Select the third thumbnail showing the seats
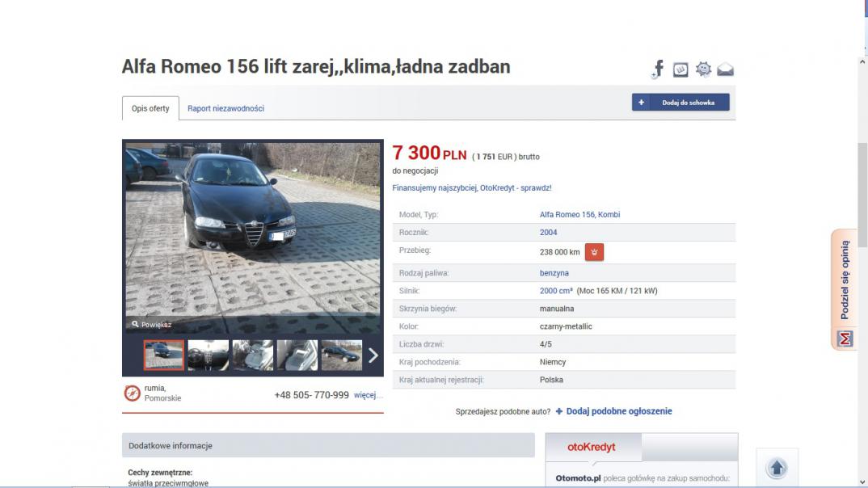 (252, 355)
